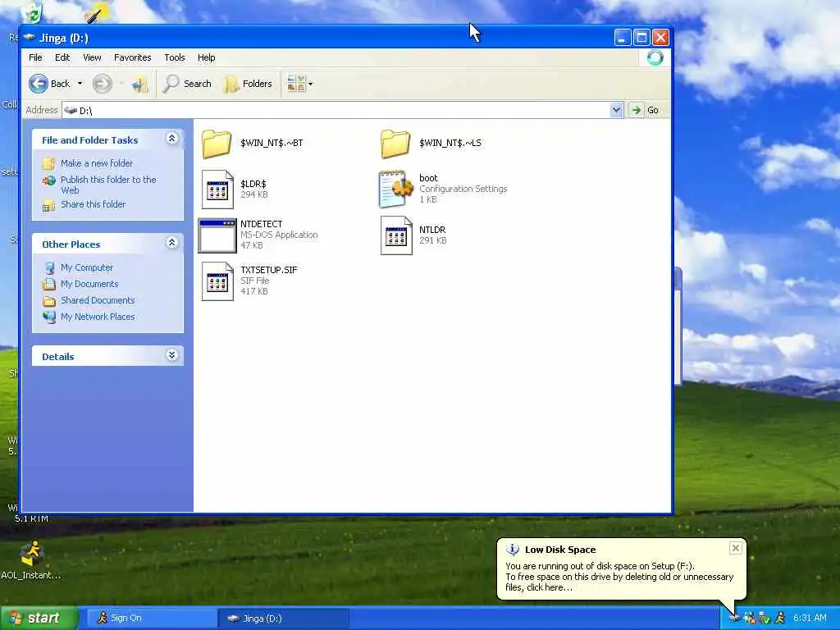
Task: Open the Views dropdown button
Action: 299,84
